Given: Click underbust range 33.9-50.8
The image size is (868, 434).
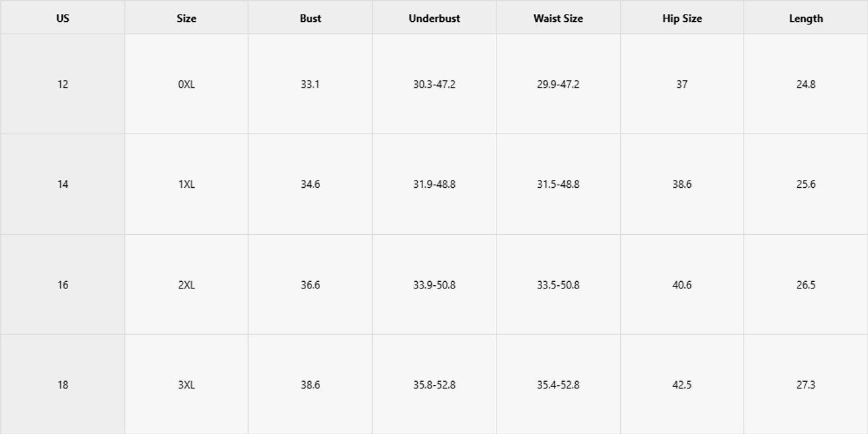Looking at the screenshot, I should click(434, 285).
